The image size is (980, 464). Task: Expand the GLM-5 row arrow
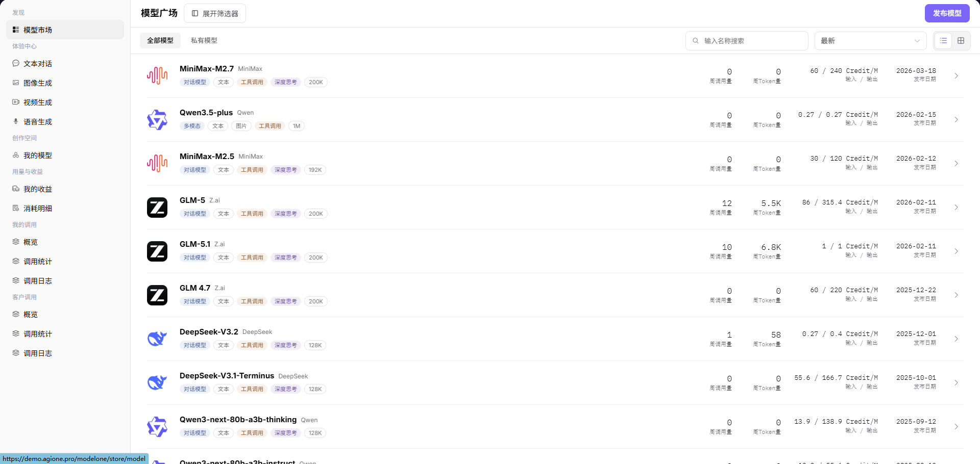click(956, 208)
